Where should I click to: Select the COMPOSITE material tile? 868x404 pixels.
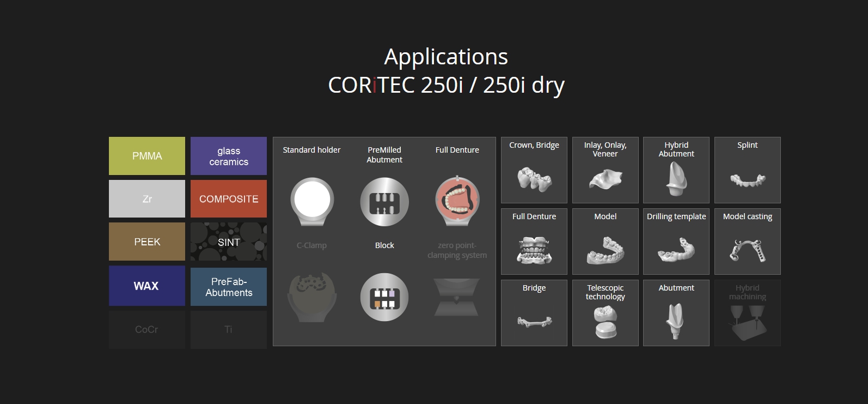click(x=229, y=199)
